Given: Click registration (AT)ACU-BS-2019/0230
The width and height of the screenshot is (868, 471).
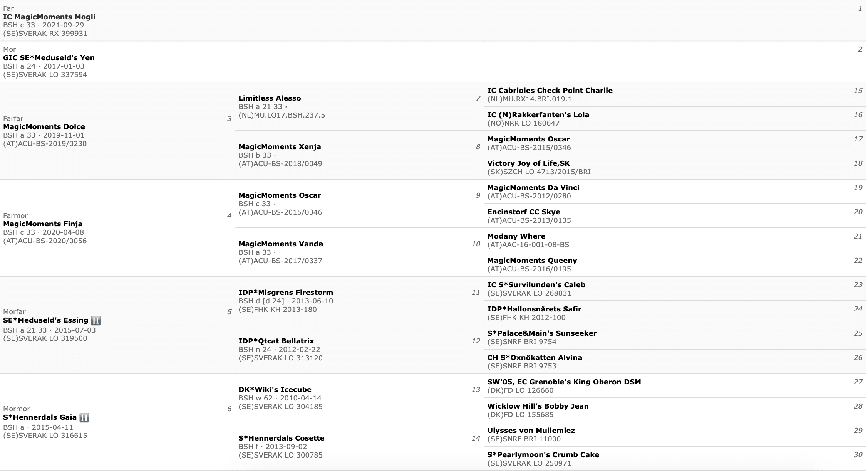Looking at the screenshot, I should tap(45, 144).
